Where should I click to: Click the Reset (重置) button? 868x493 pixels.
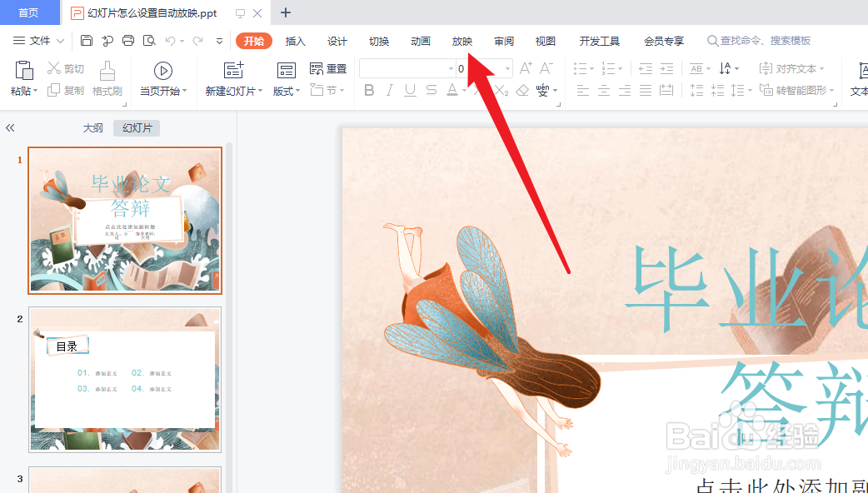click(x=327, y=68)
